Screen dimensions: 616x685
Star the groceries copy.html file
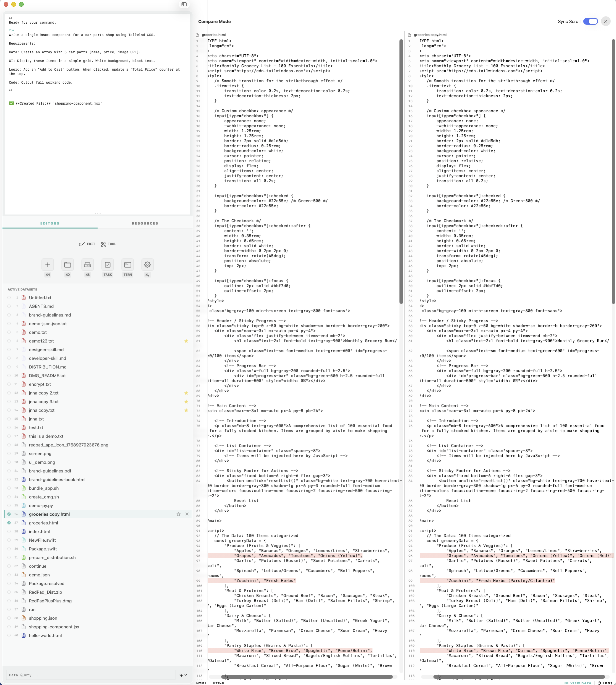coord(178,514)
